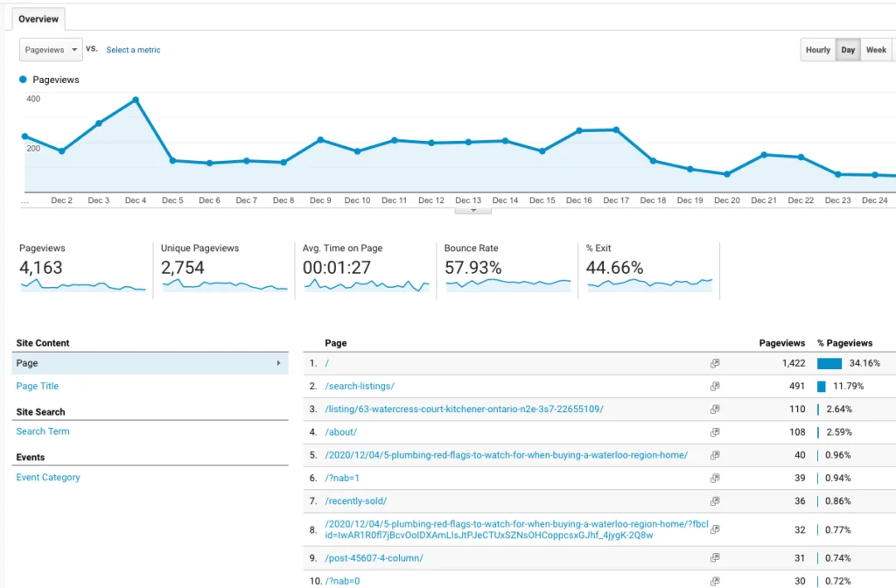Open external icon for /?nab=1 row
Image resolution: width=896 pixels, height=588 pixels.
715,478
